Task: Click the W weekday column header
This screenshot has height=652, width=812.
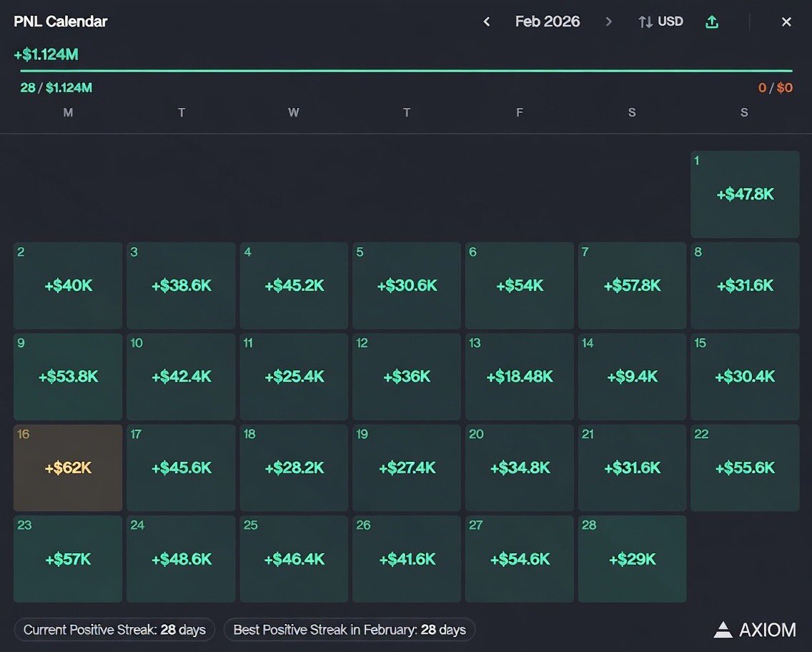Action: pyautogui.click(x=294, y=112)
